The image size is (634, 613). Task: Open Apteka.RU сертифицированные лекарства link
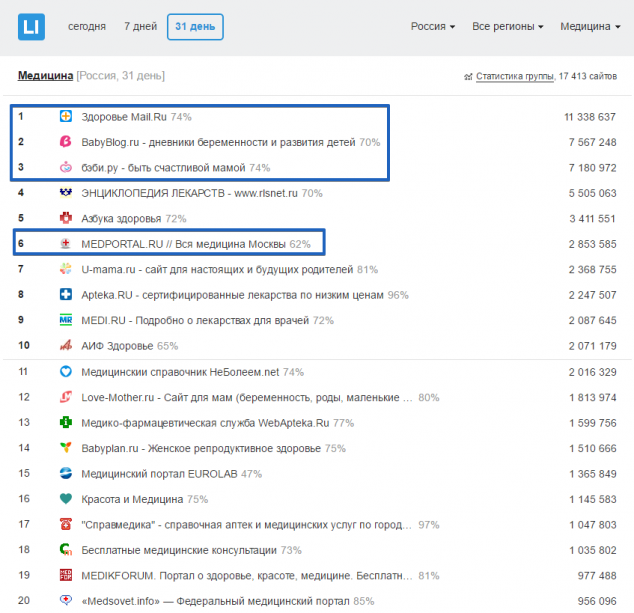(x=232, y=295)
